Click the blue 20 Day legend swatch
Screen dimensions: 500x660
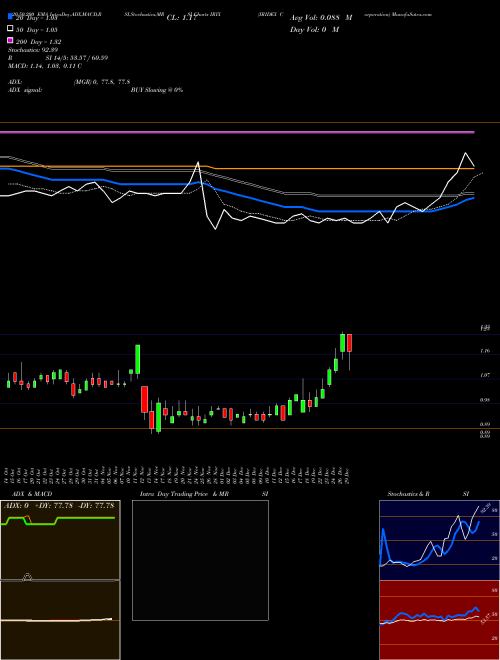pyautogui.click(x=10, y=17)
